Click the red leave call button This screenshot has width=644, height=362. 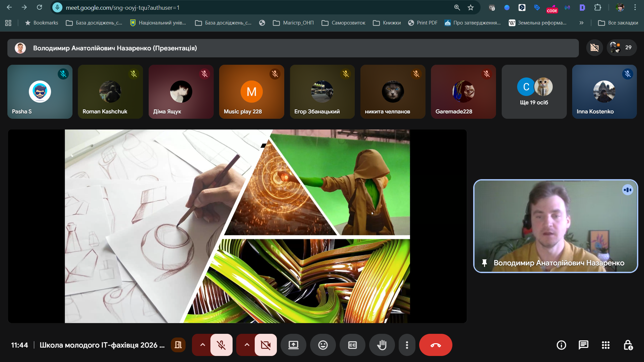point(435,345)
